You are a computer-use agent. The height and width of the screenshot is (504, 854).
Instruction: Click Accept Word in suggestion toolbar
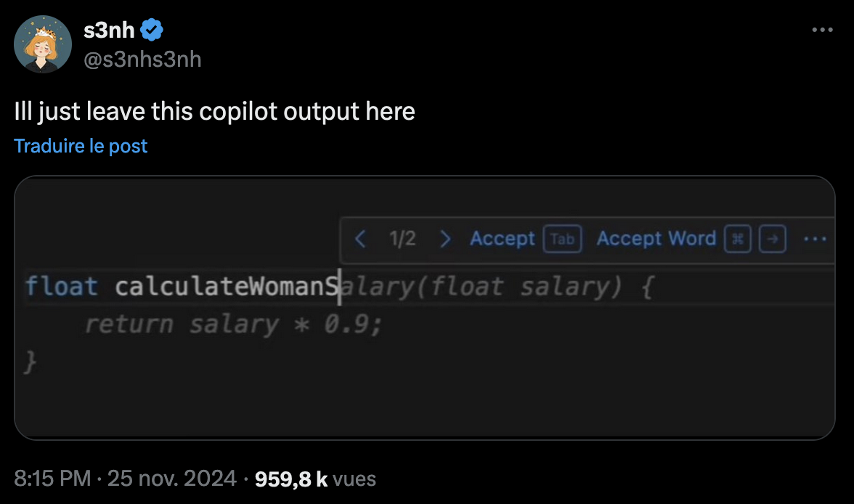(x=656, y=239)
